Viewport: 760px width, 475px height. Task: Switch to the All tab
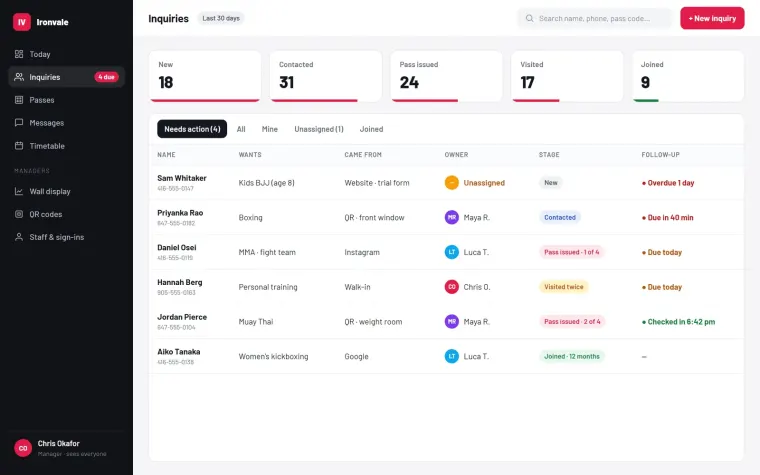[x=241, y=129]
